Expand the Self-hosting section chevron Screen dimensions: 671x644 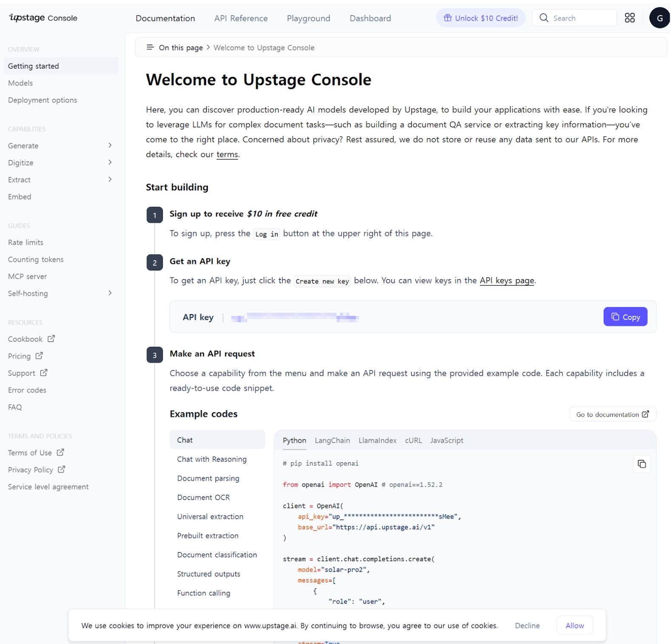click(x=110, y=293)
